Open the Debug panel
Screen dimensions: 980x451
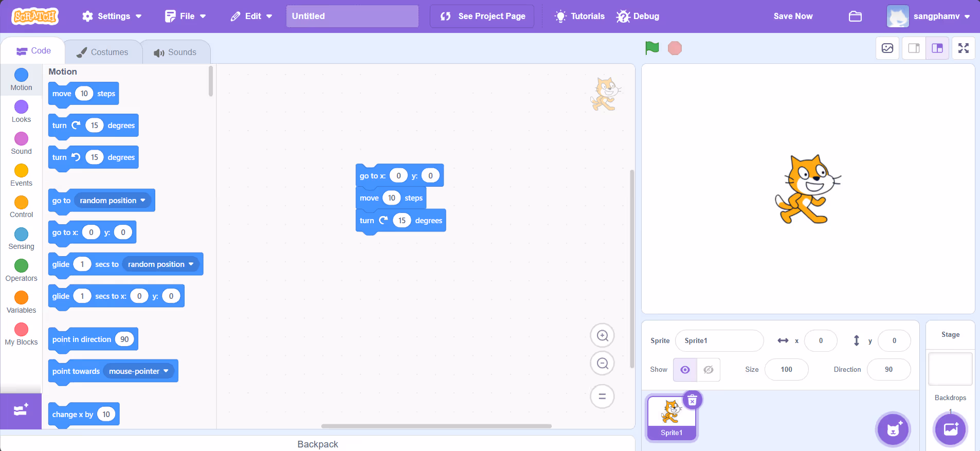pyautogui.click(x=638, y=16)
